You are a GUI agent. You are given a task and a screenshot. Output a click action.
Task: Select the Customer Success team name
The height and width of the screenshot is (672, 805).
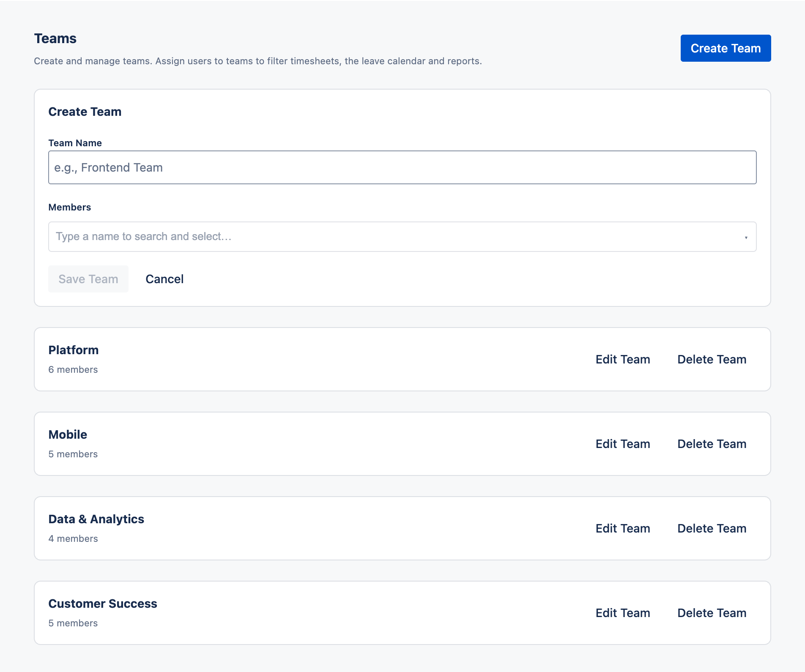[103, 604]
